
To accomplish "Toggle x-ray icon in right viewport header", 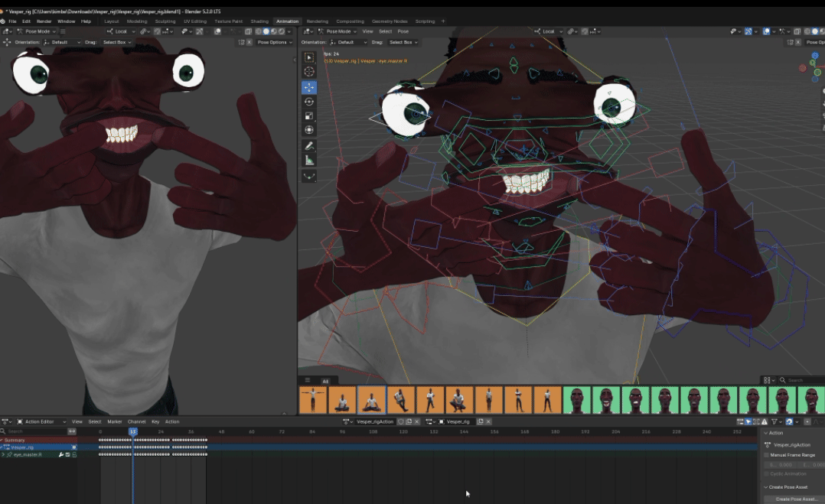I will [797, 31].
